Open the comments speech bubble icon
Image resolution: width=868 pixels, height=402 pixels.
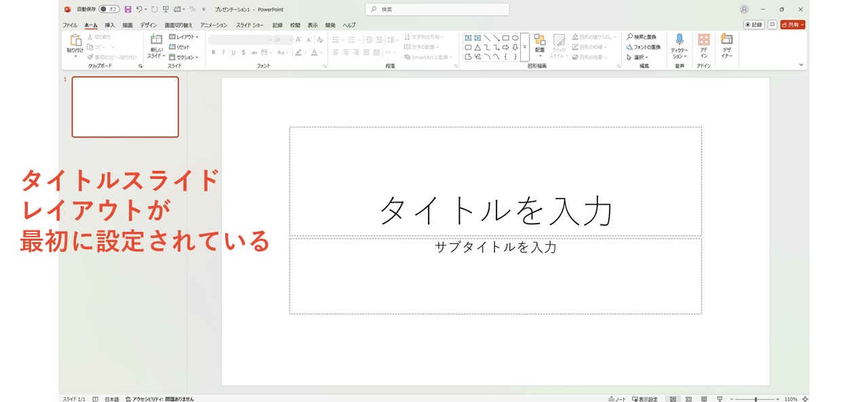772,24
